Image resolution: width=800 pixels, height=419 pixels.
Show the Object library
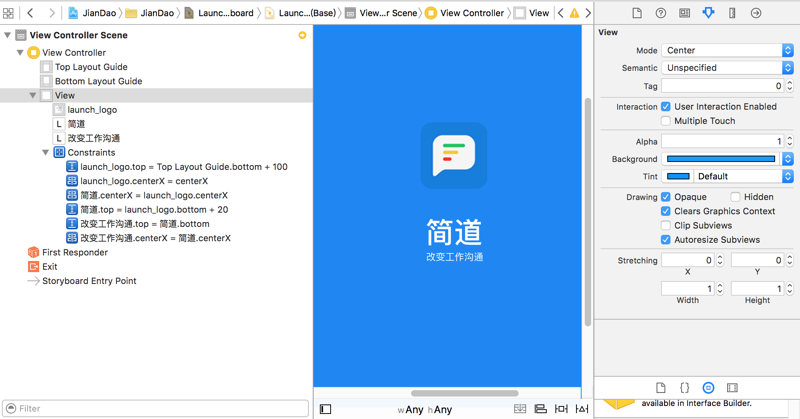[x=708, y=387]
